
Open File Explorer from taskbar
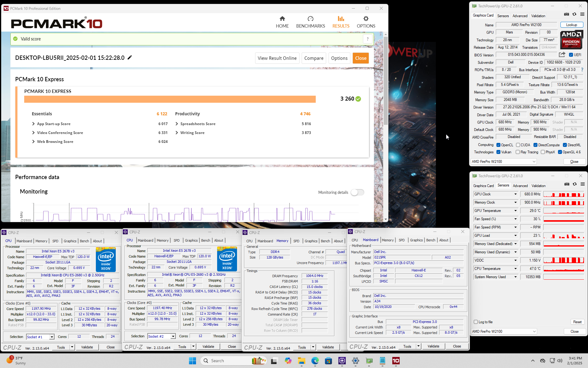tap(302, 361)
